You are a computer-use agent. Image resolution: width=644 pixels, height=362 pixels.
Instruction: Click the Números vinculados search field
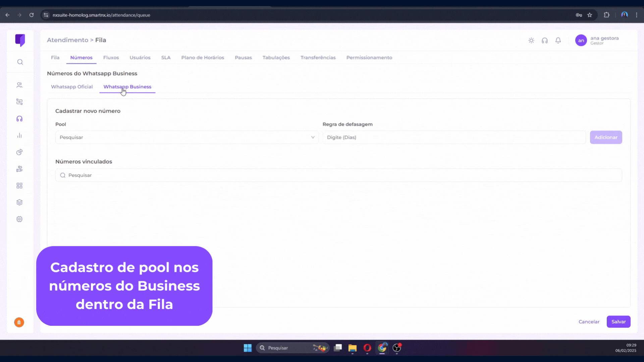tap(339, 175)
